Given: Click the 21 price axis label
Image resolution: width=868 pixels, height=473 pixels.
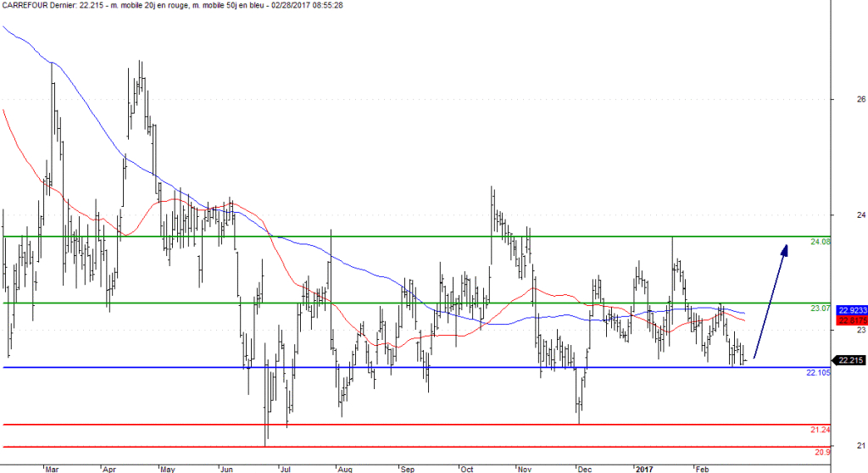Looking at the screenshot, I should [861, 445].
